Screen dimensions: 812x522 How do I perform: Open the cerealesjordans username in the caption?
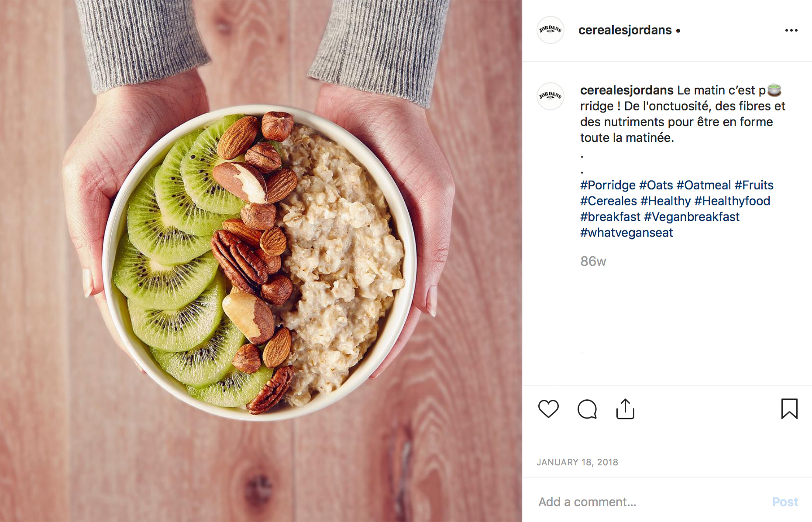point(626,90)
